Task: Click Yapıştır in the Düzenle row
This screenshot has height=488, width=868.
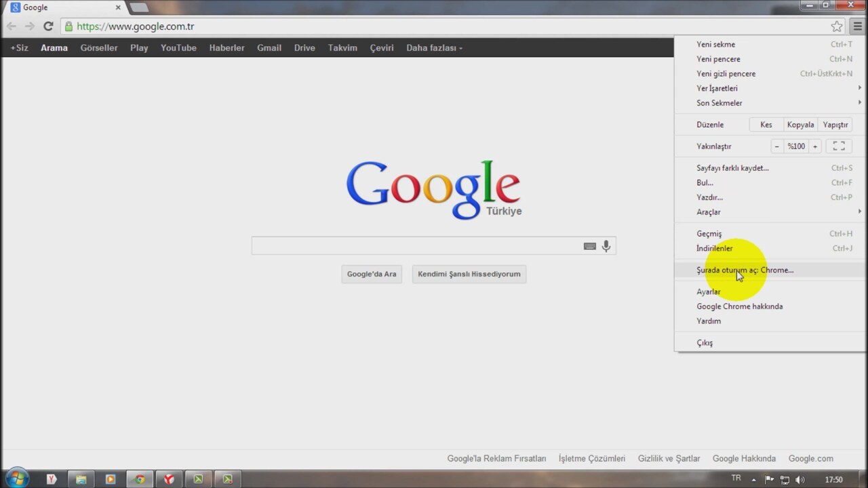Action: pyautogui.click(x=835, y=125)
